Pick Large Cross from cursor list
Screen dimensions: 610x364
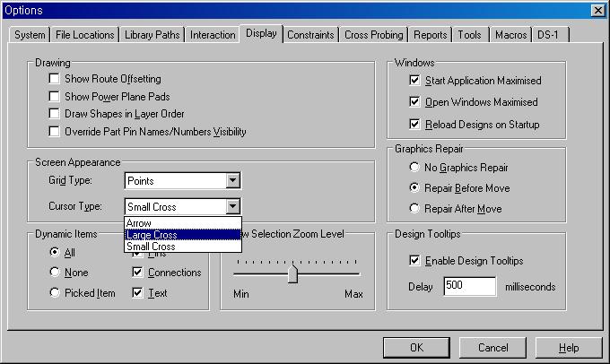tap(152, 235)
